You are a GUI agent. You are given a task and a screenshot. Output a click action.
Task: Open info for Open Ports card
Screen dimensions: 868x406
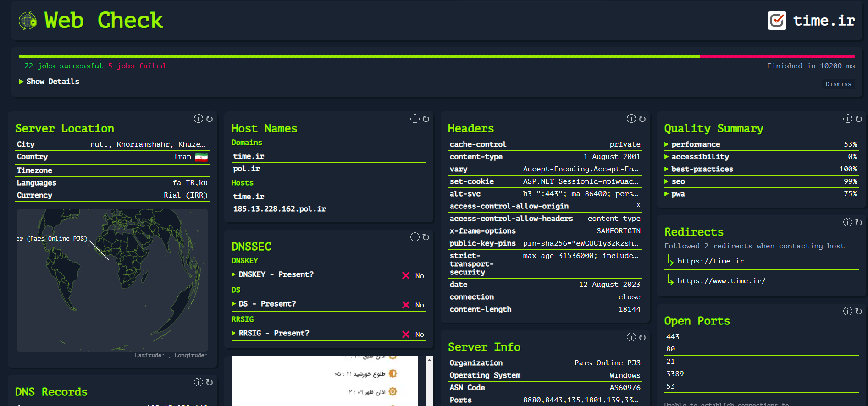pyautogui.click(x=848, y=311)
